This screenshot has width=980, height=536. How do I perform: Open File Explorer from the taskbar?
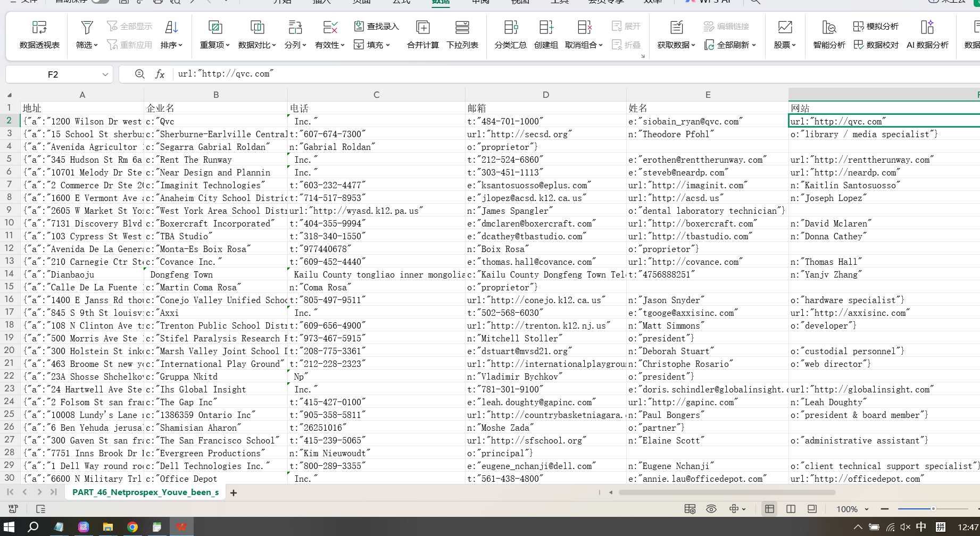click(x=108, y=526)
